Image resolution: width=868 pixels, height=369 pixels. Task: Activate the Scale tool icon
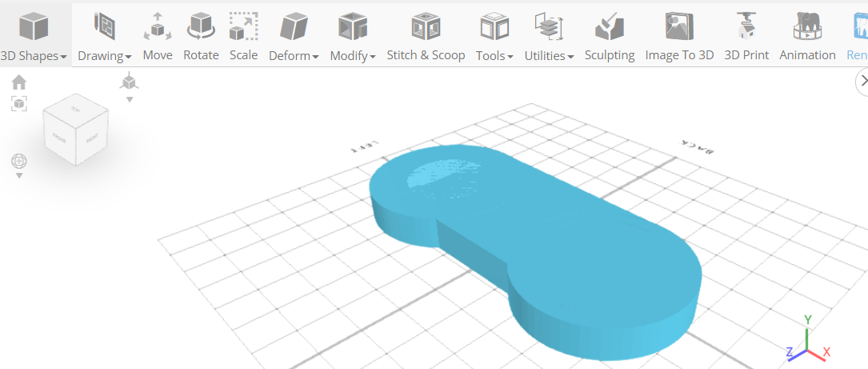pyautogui.click(x=243, y=26)
